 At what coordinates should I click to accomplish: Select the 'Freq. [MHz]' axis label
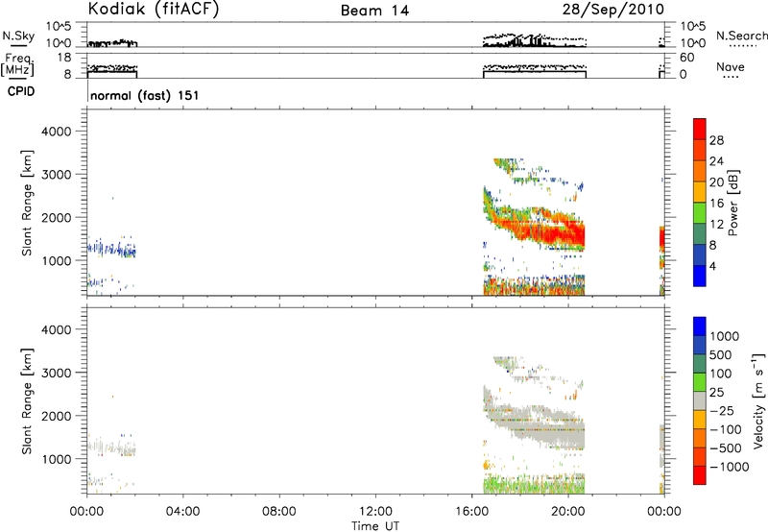click(18, 65)
